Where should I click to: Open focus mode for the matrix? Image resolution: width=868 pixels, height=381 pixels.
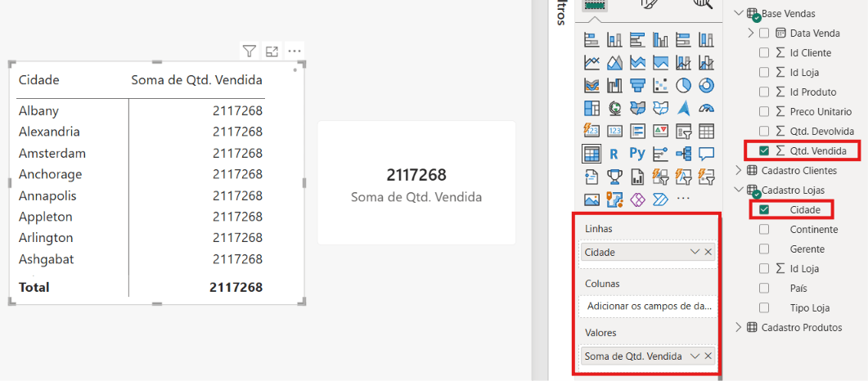[x=272, y=52]
